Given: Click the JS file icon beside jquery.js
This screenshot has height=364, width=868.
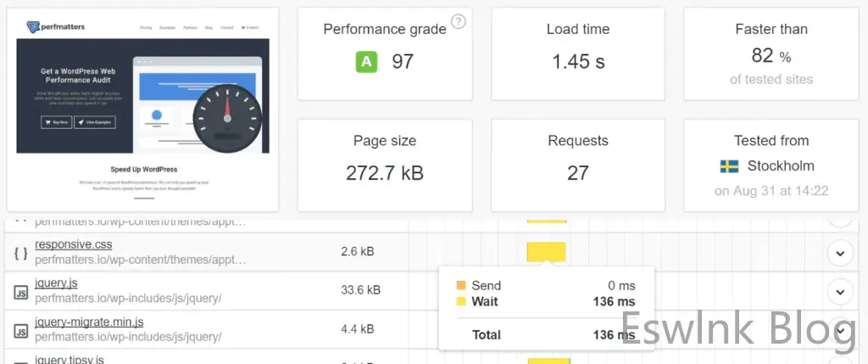Looking at the screenshot, I should 19,291.
